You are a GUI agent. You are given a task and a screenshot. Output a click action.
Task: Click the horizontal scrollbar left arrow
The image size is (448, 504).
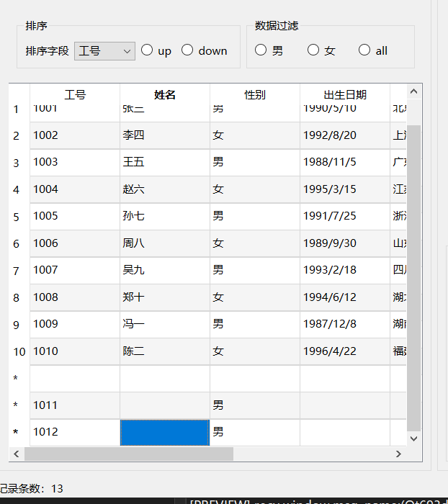click(x=17, y=454)
